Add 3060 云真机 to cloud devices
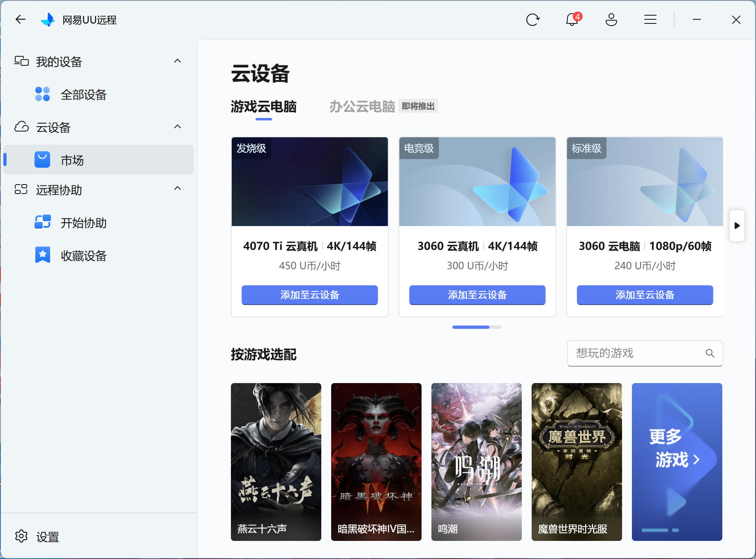Viewport: 756px width, 559px height. [x=477, y=295]
